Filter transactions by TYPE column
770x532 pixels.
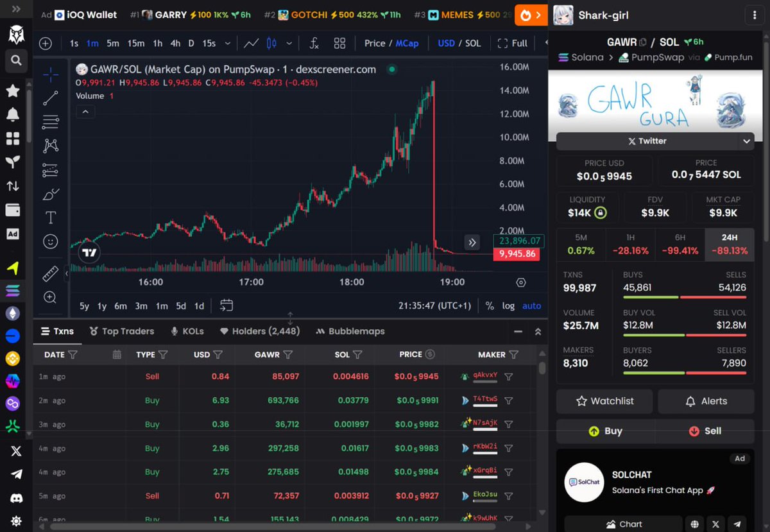tap(163, 354)
